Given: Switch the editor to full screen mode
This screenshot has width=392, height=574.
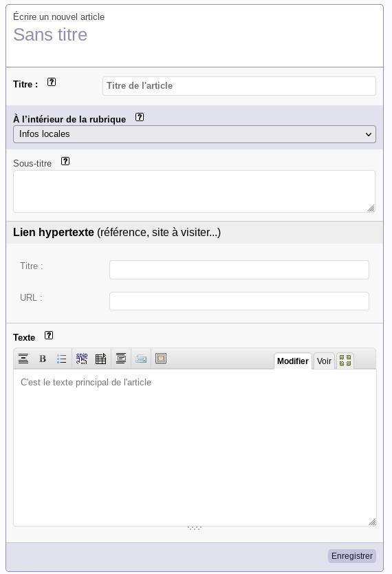Looking at the screenshot, I should point(345,361).
